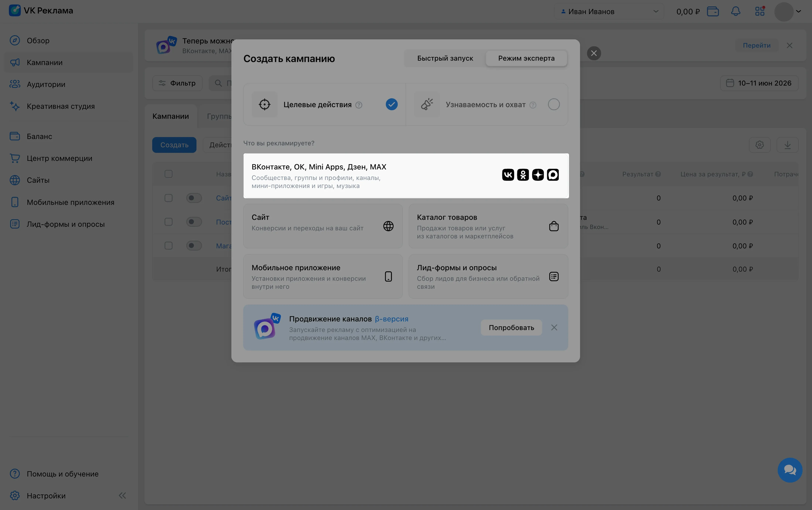Choose the Каталог товаров advertising option
This screenshot has width=812, height=510.
[488, 226]
